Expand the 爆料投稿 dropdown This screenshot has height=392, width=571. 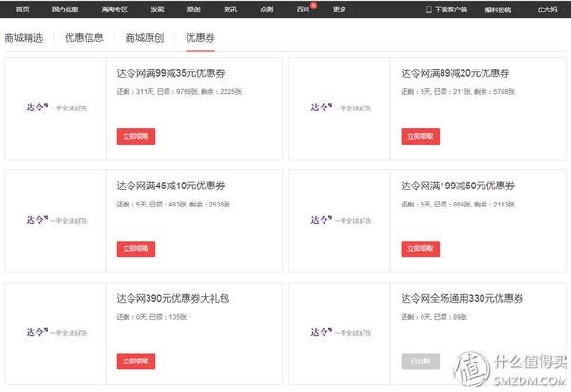click(502, 10)
